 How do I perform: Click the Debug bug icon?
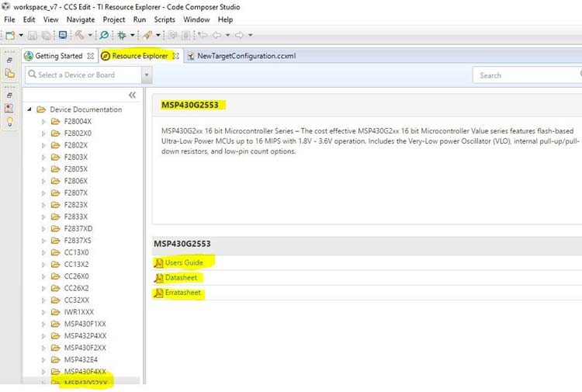click(x=121, y=35)
